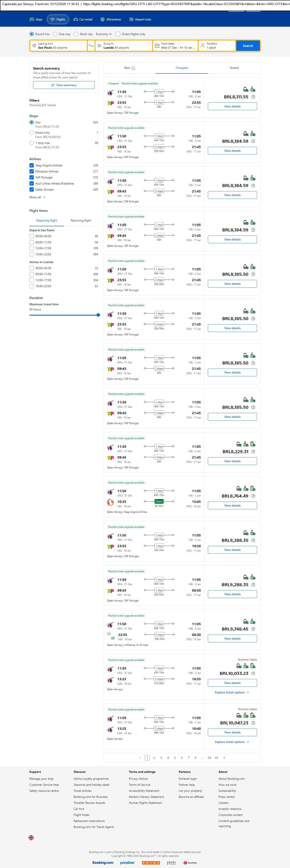Expand the Show all airlines list

click(x=37, y=197)
